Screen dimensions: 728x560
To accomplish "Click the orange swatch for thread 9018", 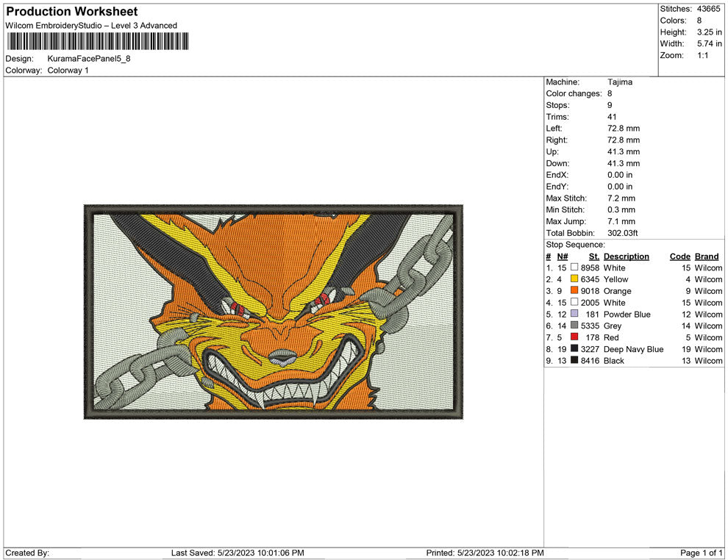I will point(574,290).
